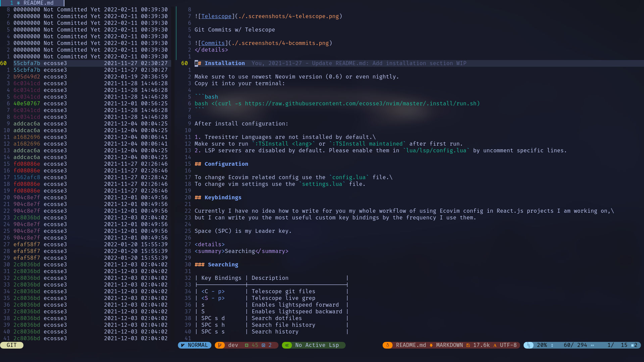The width and height of the screenshot is (644, 362).
Task: Click commit hash 40e50767 in blame
Action: click(x=27, y=104)
